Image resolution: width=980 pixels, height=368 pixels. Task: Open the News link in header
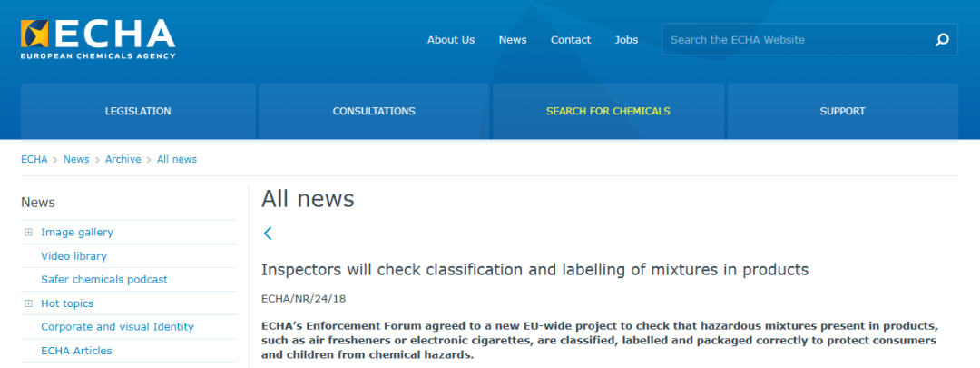pyautogui.click(x=513, y=40)
